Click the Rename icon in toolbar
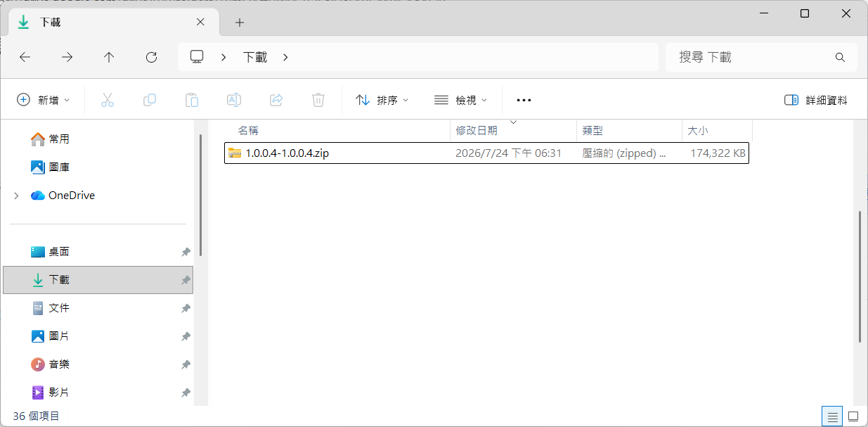The height and width of the screenshot is (427, 868). pyautogui.click(x=234, y=100)
